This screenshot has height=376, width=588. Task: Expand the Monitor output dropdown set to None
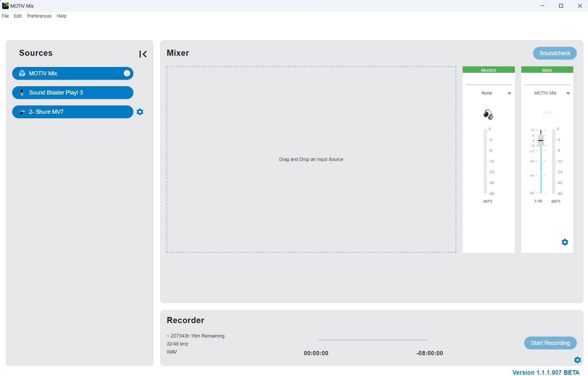(509, 93)
